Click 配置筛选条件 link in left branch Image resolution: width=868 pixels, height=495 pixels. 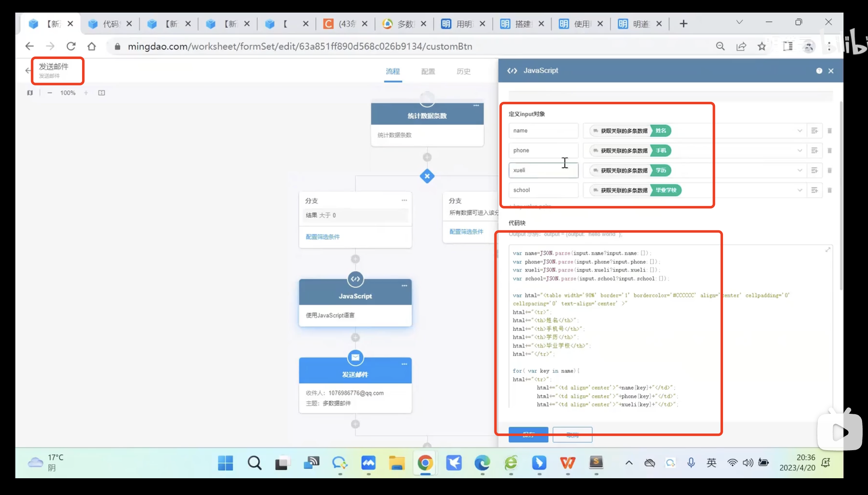coord(323,237)
